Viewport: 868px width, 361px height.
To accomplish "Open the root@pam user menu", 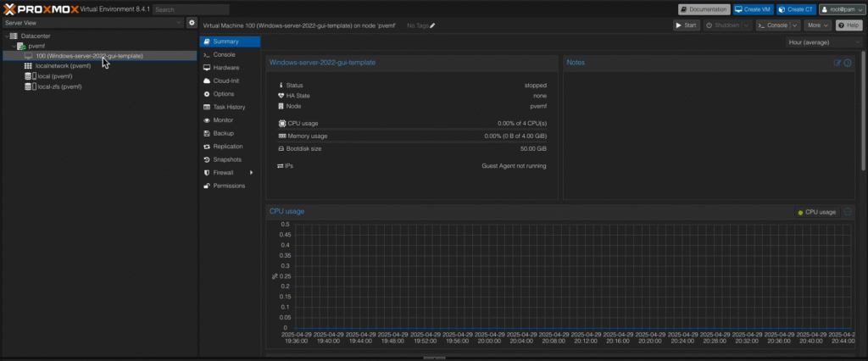I will (841, 9).
